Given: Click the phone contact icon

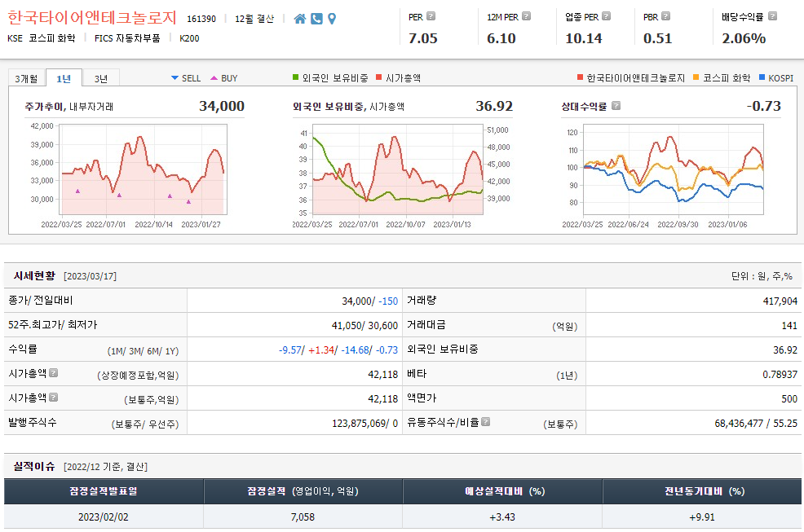Looking at the screenshot, I should coord(317,19).
